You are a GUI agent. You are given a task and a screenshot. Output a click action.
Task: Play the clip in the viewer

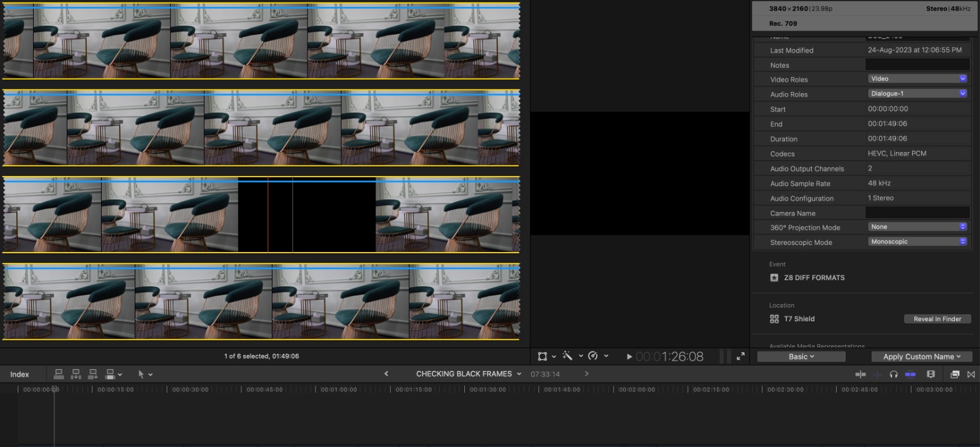pos(629,356)
